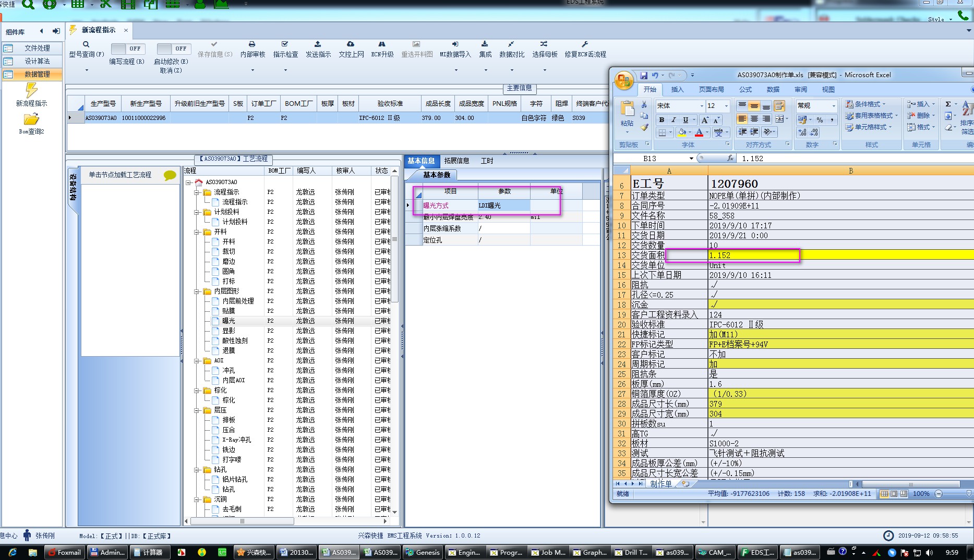Viewport: 974px width, 560px height.
Task: Click the 文控上网 cloud upload icon
Action: click(351, 44)
